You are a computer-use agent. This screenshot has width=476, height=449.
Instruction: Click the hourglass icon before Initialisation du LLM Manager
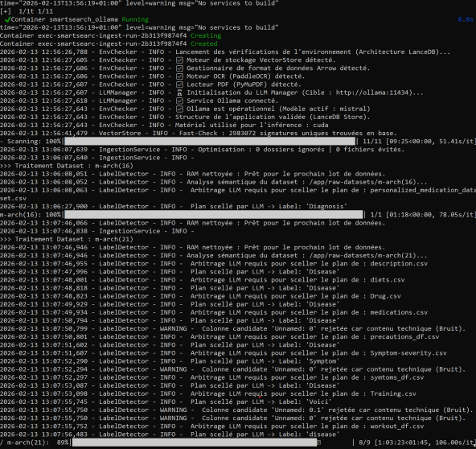tap(179, 93)
